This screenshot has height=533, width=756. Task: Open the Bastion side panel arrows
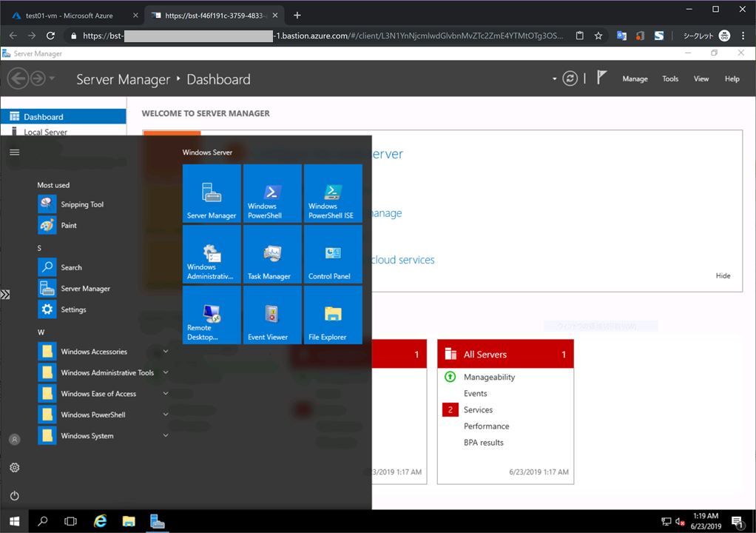5,295
